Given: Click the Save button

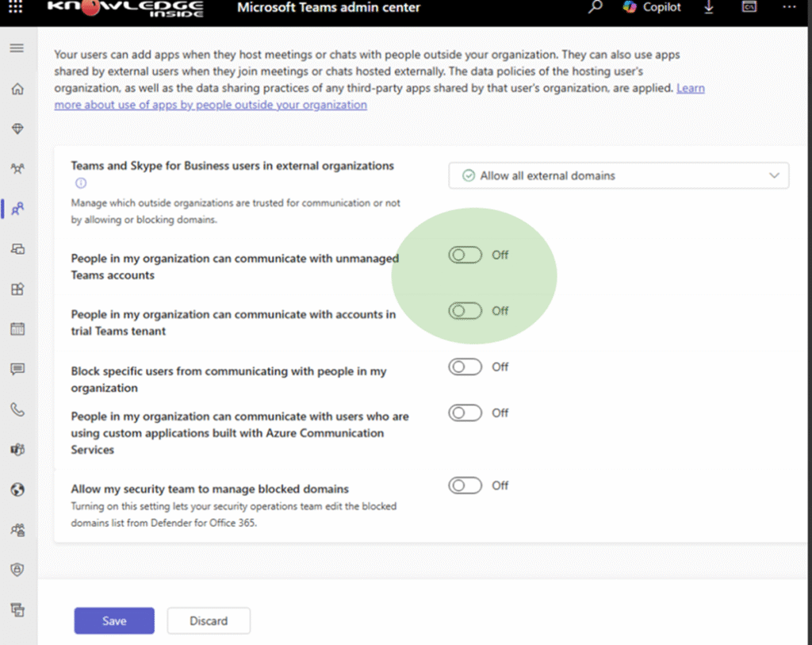Looking at the screenshot, I should coord(114,620).
